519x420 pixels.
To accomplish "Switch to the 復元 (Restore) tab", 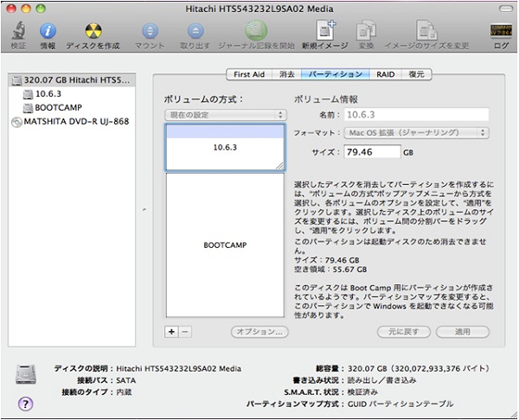I will tap(416, 74).
